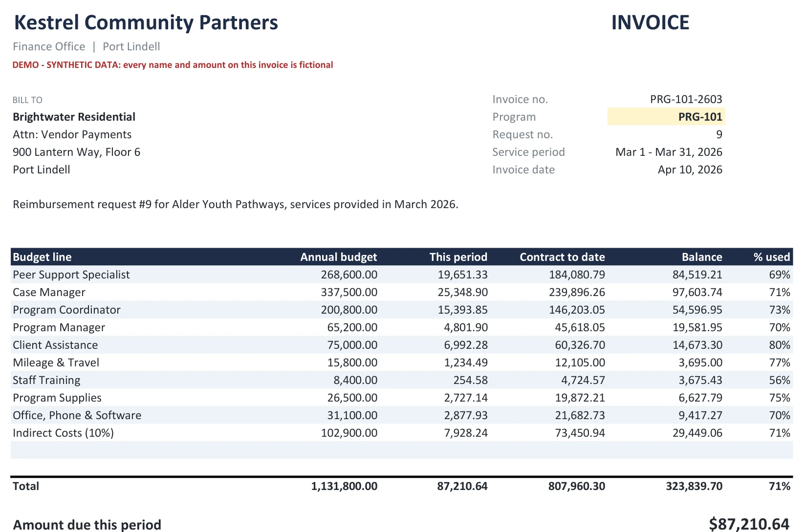Image resolution: width=804 pixels, height=532 pixels.
Task: Select the Budget line column header
Action: point(42,257)
